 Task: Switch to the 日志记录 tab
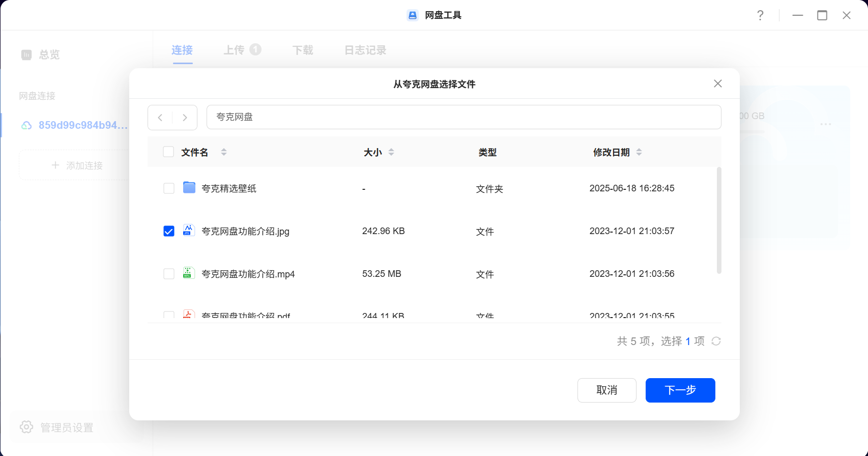(x=365, y=50)
